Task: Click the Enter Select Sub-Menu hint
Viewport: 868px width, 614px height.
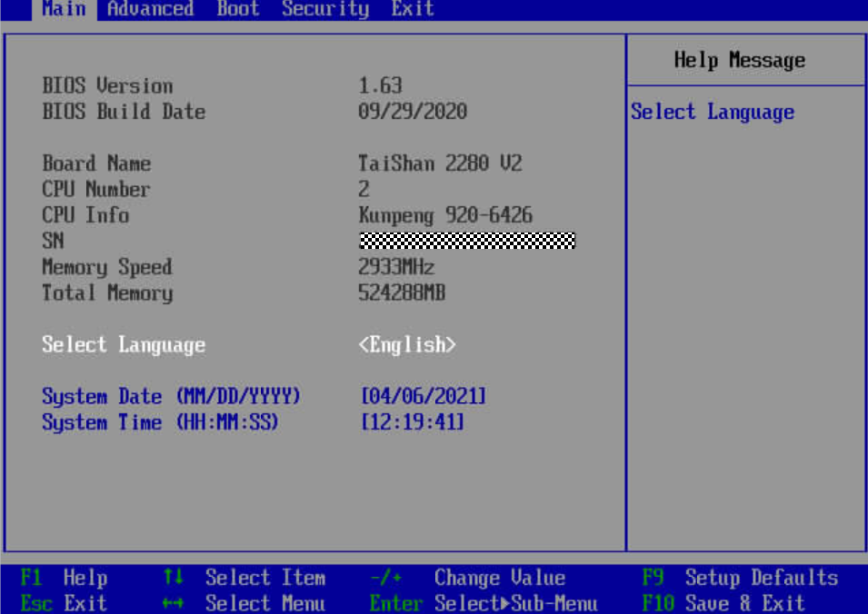Action: point(484,603)
